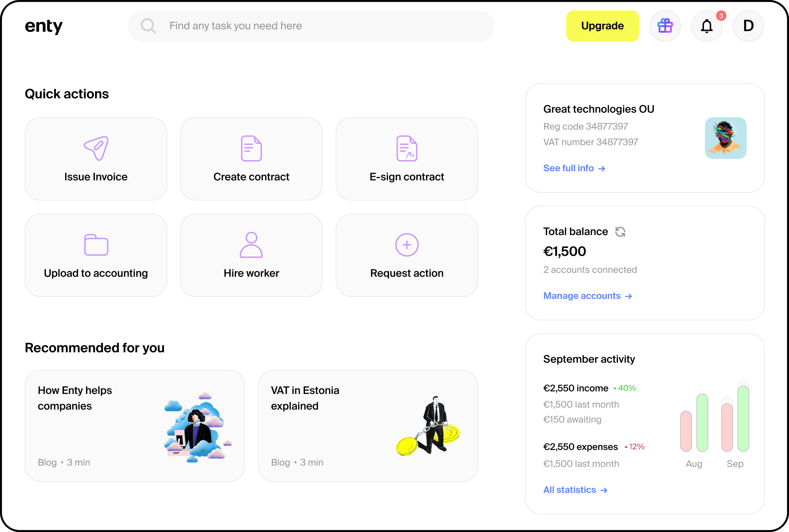Image resolution: width=789 pixels, height=532 pixels.
Task: Open the notifications bell
Action: point(707,26)
